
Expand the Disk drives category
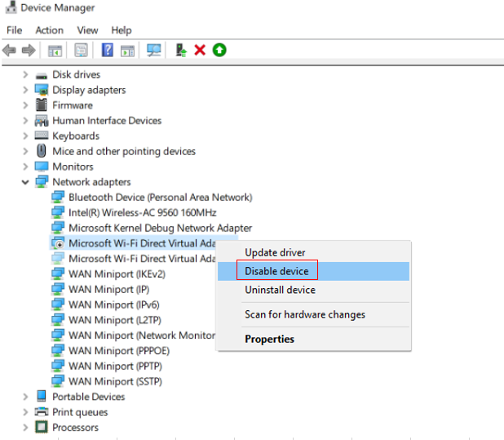click(x=25, y=74)
